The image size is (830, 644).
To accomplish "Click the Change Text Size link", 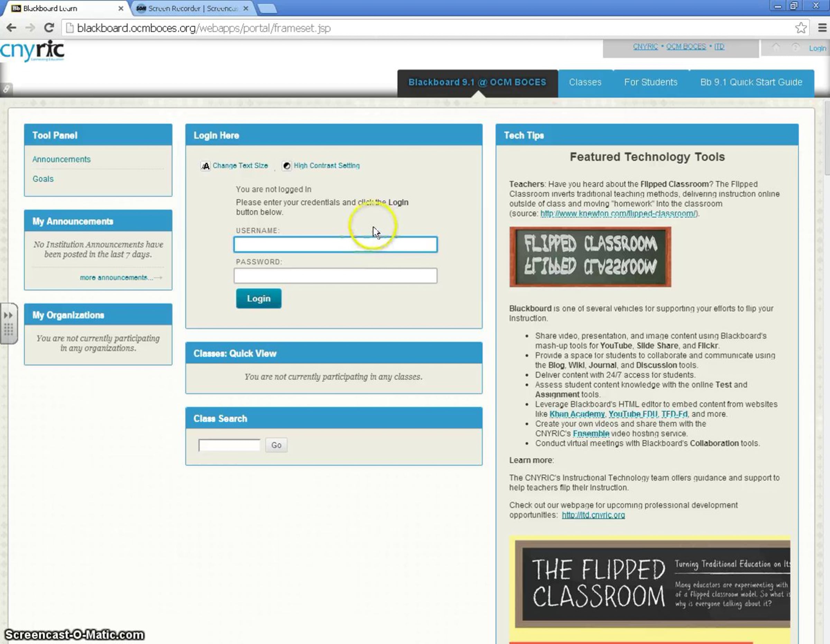I will [x=240, y=166].
